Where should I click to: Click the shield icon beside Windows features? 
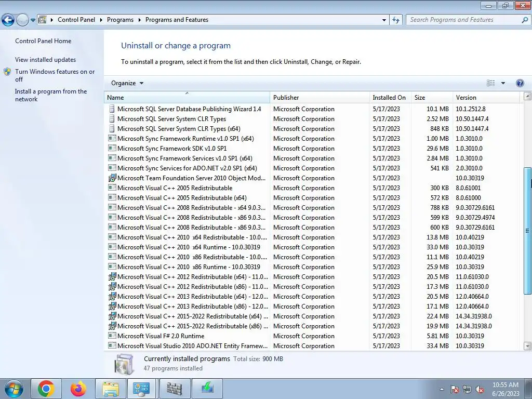[x=7, y=72]
